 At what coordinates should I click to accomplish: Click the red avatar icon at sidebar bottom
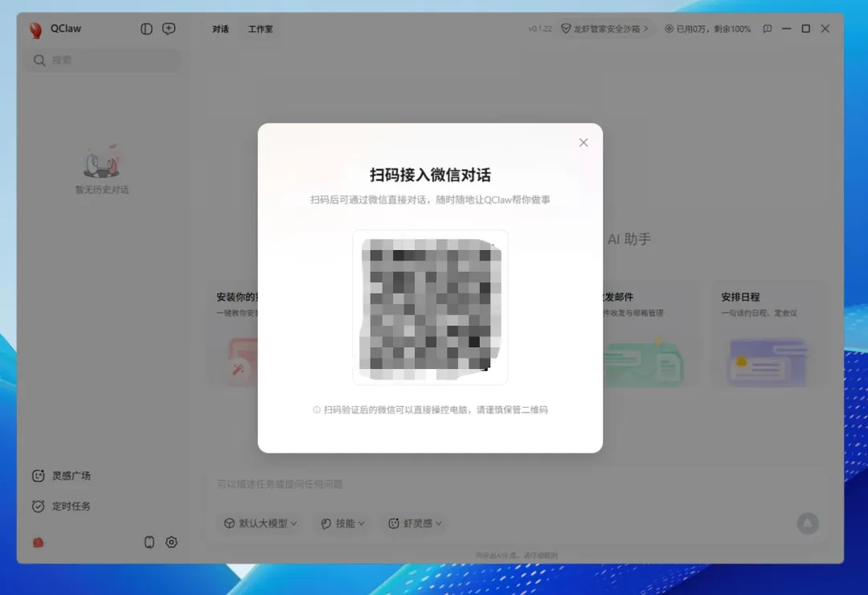39,543
